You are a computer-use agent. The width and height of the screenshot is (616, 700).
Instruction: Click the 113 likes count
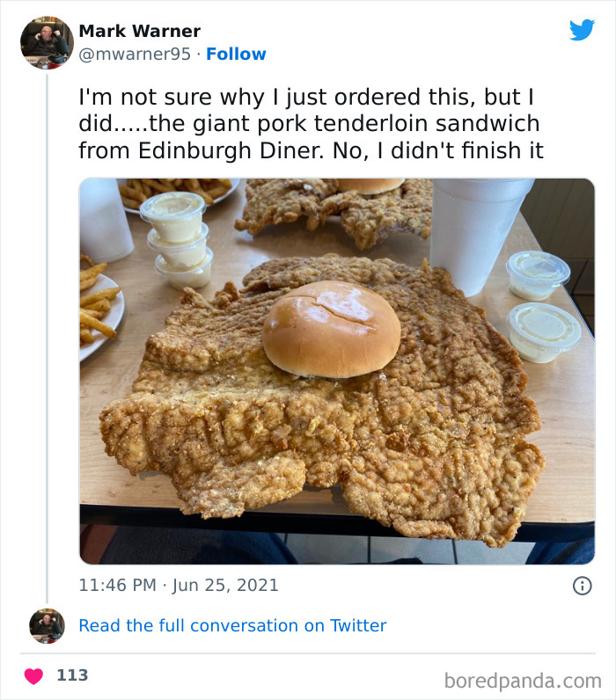point(72,675)
